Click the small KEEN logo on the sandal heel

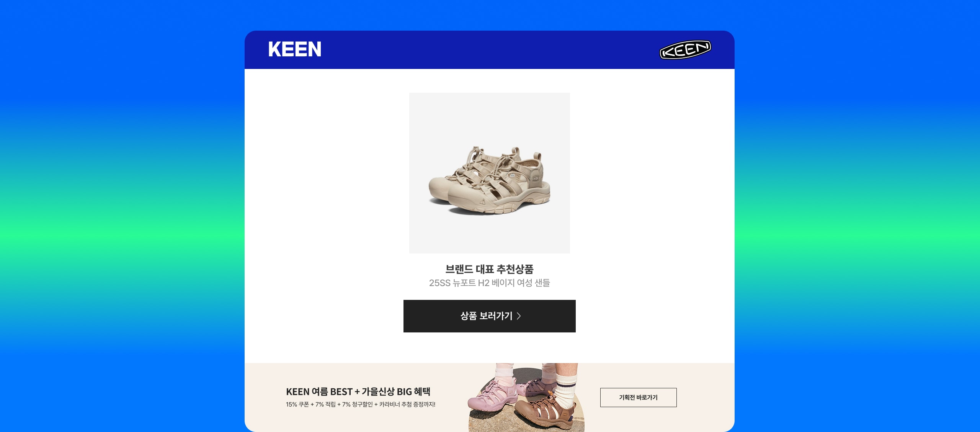(536, 178)
